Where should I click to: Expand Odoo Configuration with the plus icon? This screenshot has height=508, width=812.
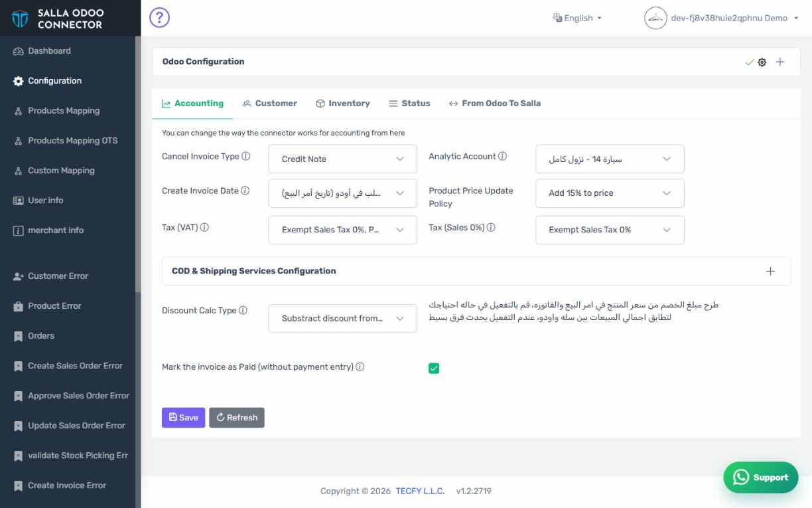click(780, 62)
